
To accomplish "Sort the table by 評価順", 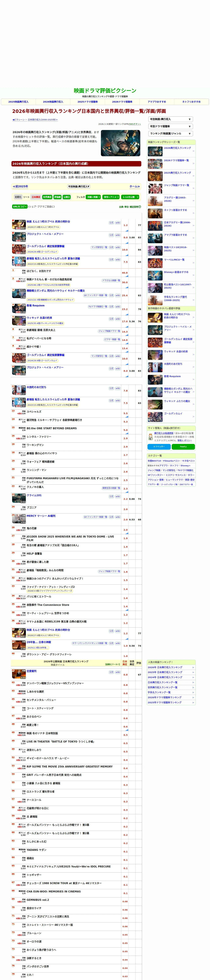I will click(x=57, y=197).
